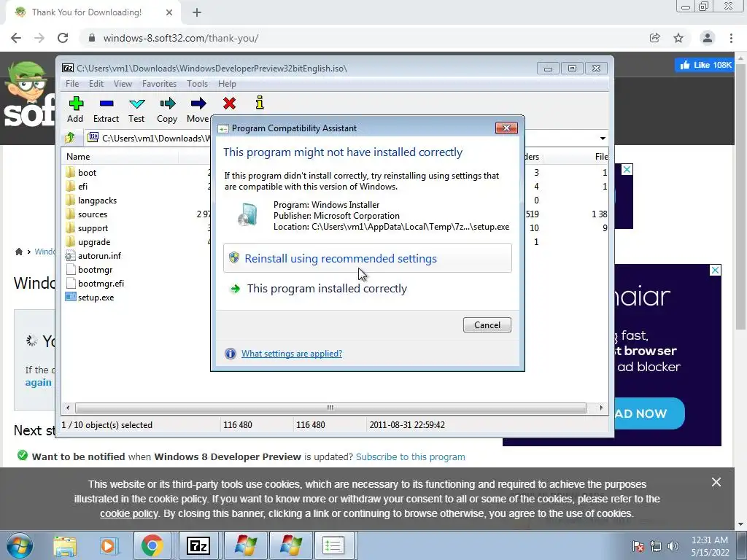Open a new browser tab

(x=197, y=12)
